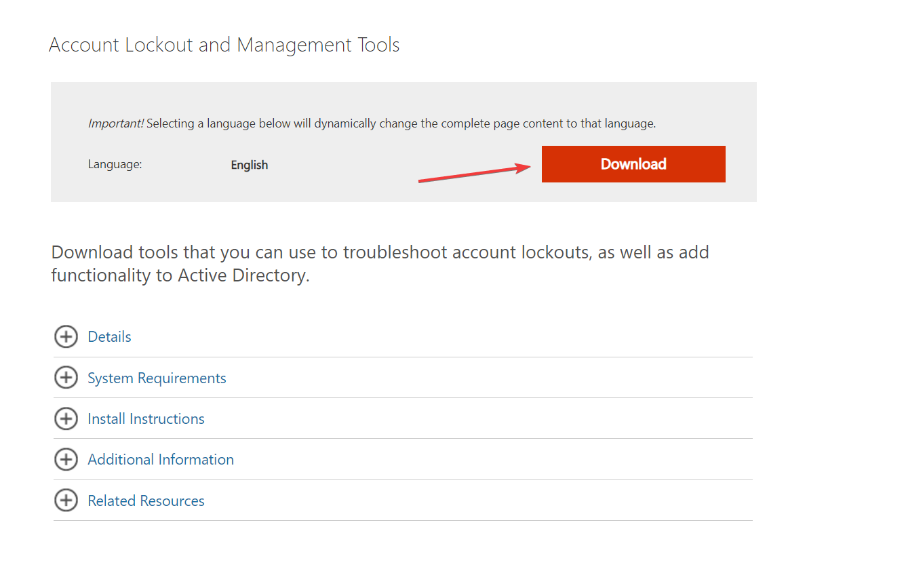Click the Language label
Viewport: 906px width, 588px height.
pyautogui.click(x=115, y=164)
